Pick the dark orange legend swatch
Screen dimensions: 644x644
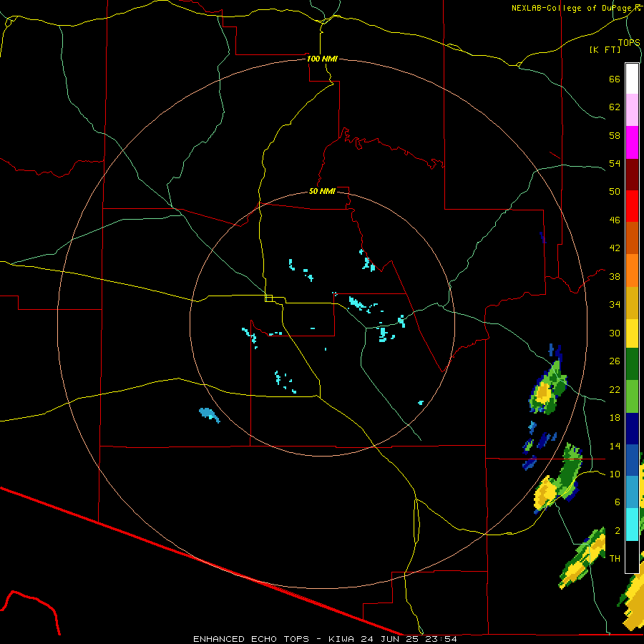(x=632, y=238)
